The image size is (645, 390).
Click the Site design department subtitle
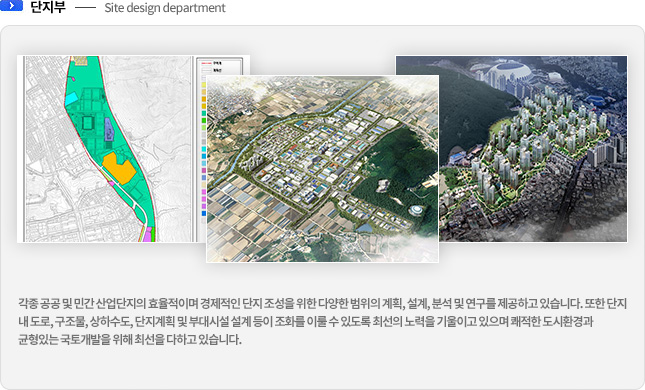coord(165,8)
